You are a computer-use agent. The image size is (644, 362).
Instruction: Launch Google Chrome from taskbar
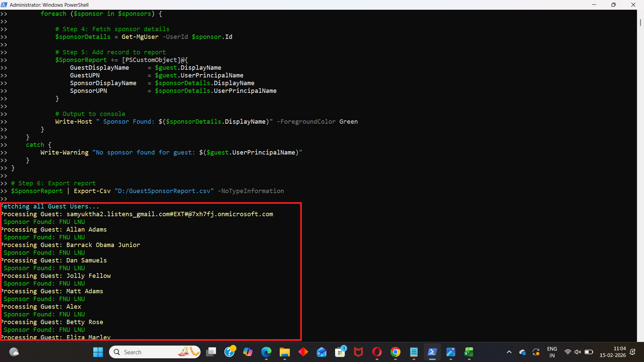click(395, 352)
